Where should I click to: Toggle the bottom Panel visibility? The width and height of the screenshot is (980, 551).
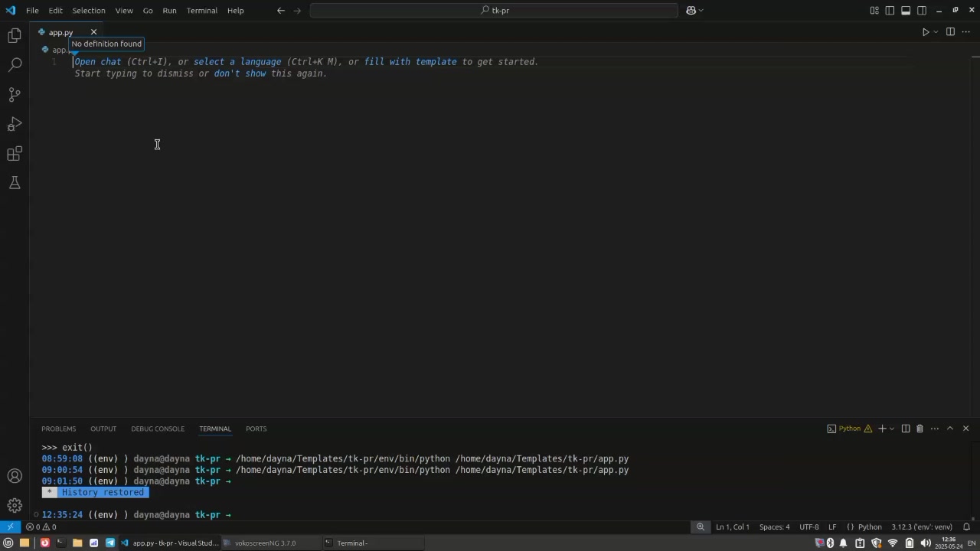tap(906, 11)
